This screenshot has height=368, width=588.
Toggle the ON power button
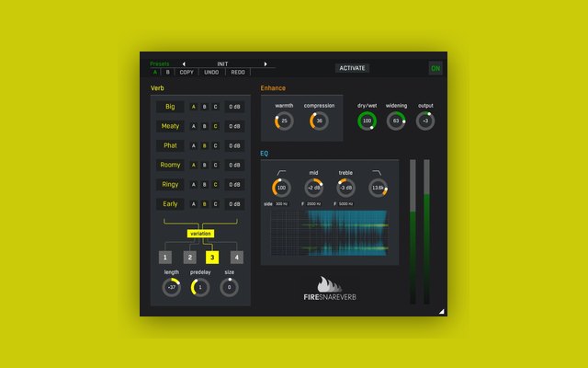[435, 68]
